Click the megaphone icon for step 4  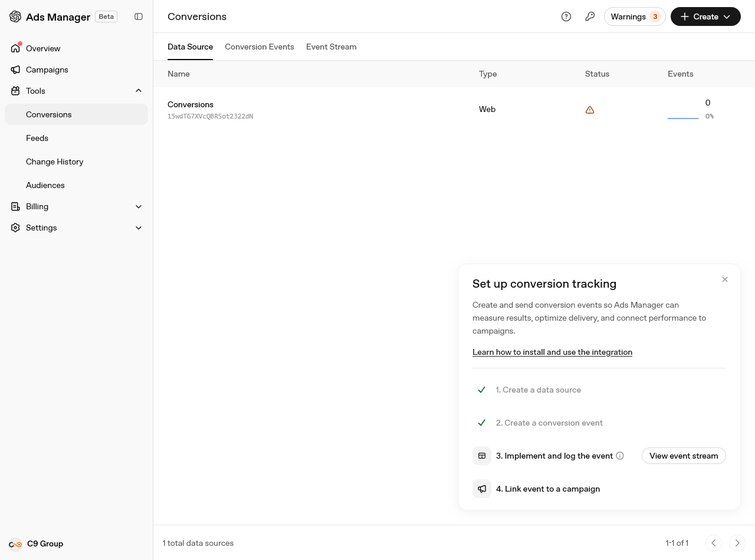pyautogui.click(x=482, y=489)
